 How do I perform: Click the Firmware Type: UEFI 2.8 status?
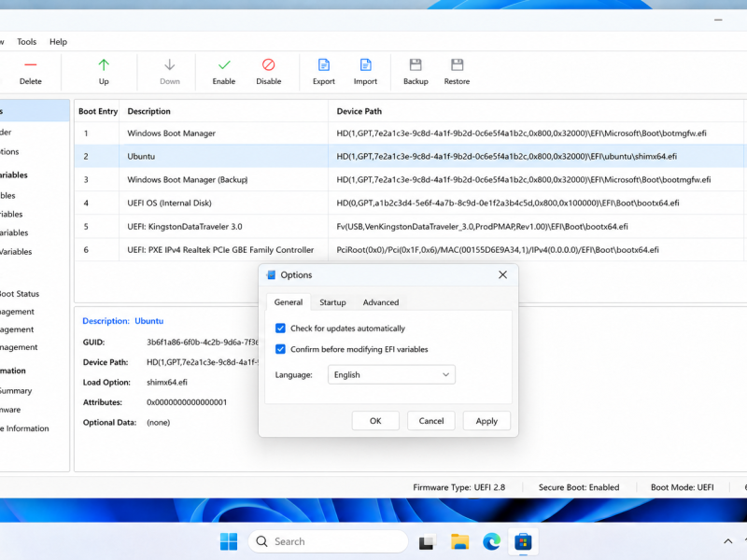point(458,487)
